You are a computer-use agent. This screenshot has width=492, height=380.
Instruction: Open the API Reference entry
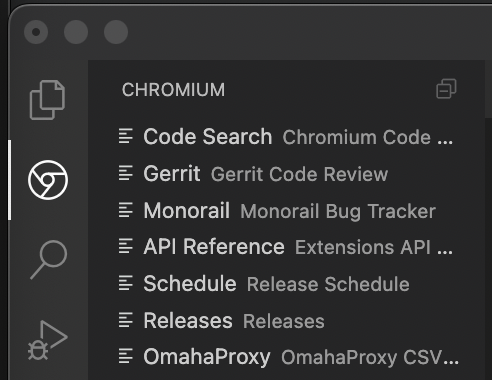[286, 247]
